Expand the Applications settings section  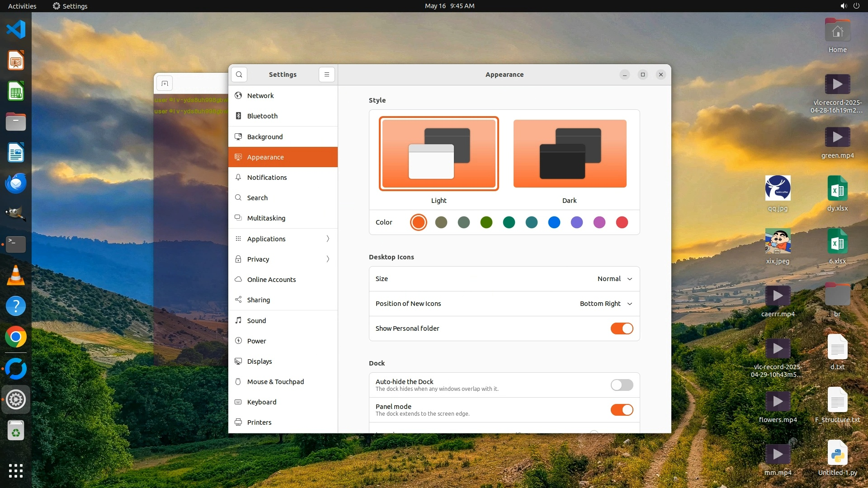coord(283,239)
